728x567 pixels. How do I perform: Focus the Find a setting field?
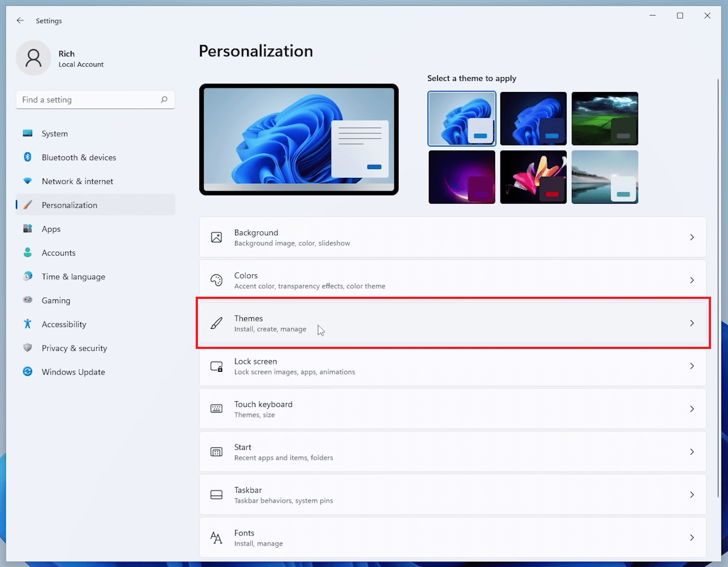[89, 100]
